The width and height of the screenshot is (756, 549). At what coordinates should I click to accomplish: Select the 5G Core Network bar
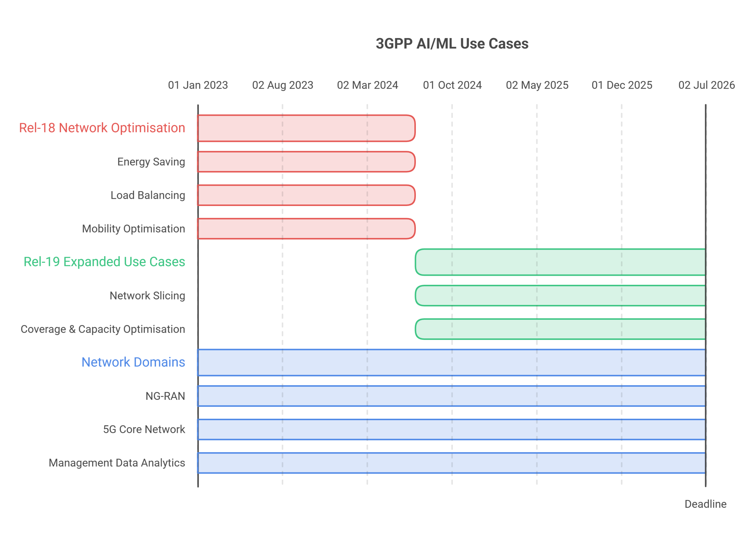coord(452,430)
